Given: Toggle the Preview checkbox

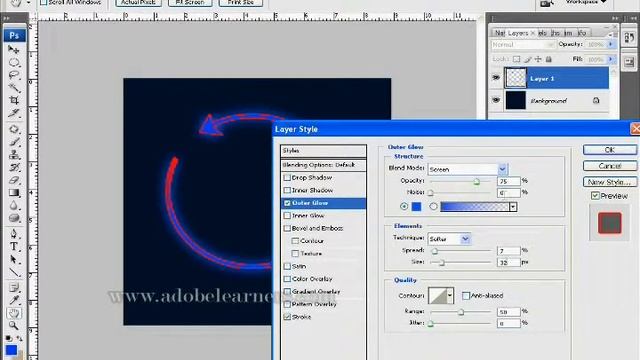Looking at the screenshot, I should (x=596, y=196).
